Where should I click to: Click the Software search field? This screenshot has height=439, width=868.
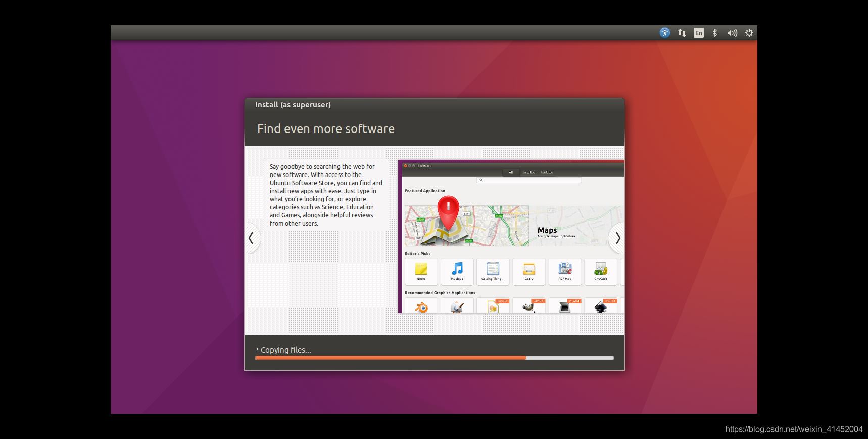point(528,180)
